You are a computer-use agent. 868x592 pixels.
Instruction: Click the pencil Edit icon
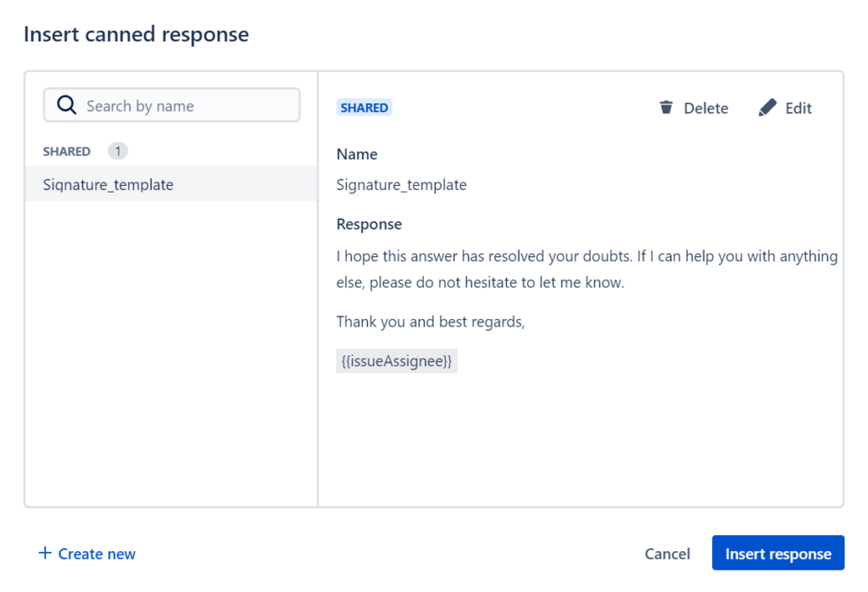pyautogui.click(x=767, y=108)
